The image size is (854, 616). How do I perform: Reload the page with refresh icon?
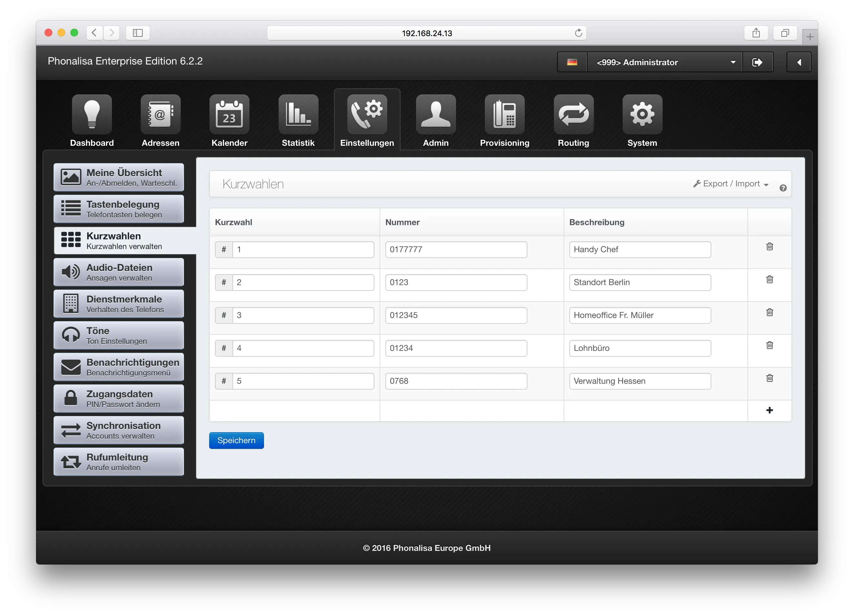pos(578,33)
